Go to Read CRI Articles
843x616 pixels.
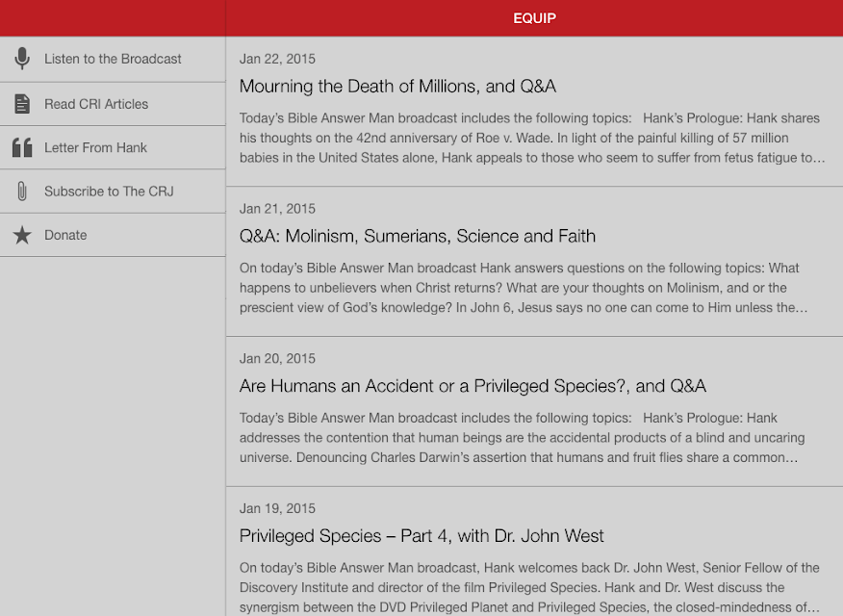tap(113, 104)
